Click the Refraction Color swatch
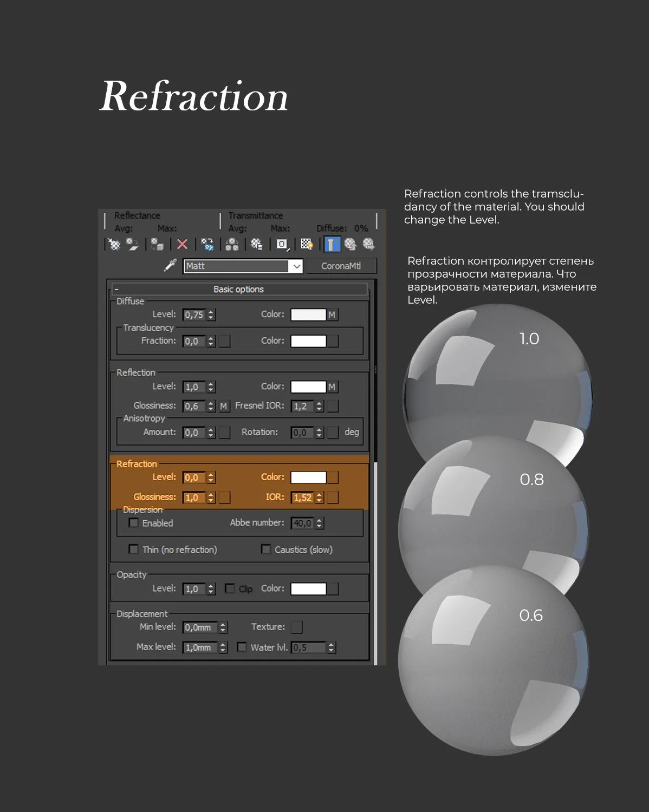Viewport: 649px width, 812px height. (x=308, y=477)
